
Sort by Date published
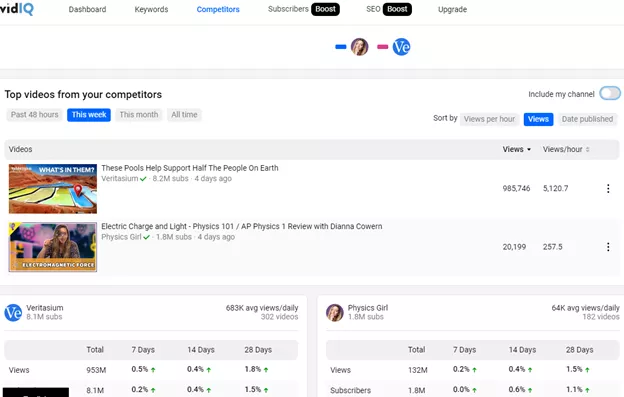[587, 119]
